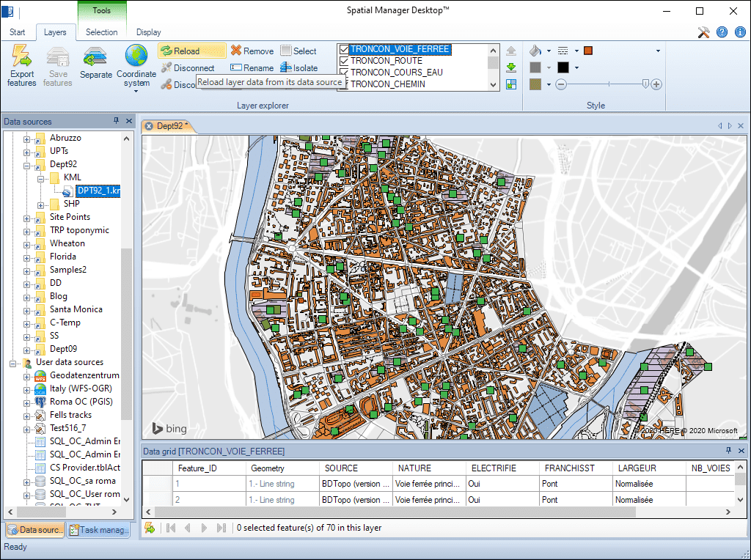
Task: Open the Layers ribbon tab
Action: [55, 32]
